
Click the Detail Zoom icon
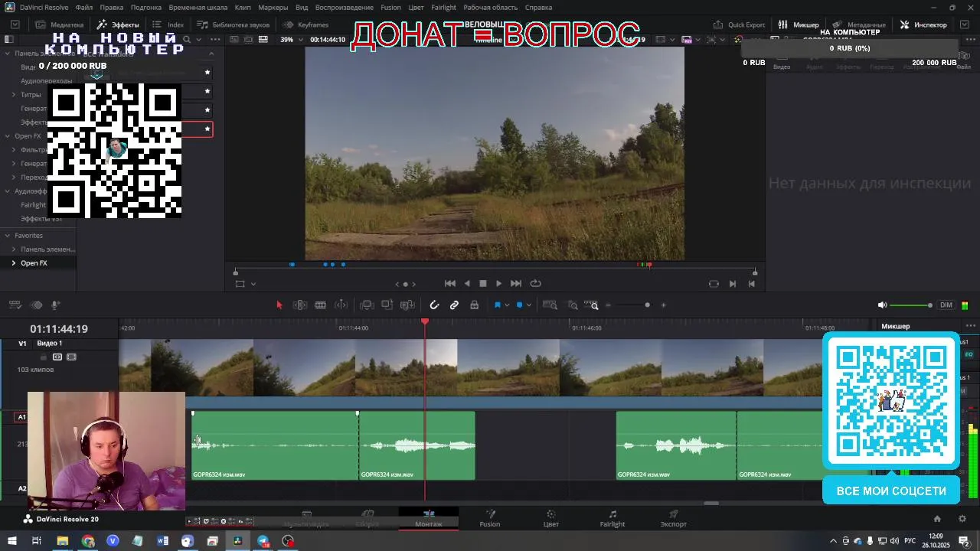pos(573,305)
